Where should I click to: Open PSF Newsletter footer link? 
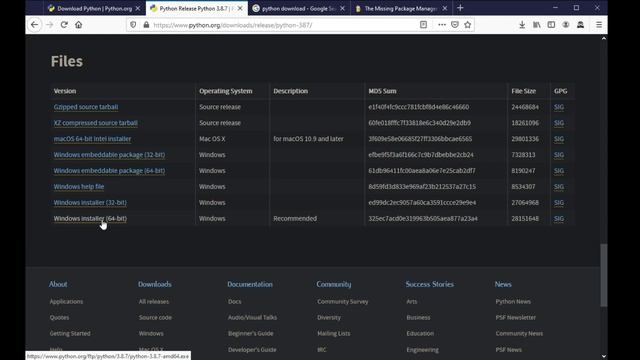[x=516, y=318]
